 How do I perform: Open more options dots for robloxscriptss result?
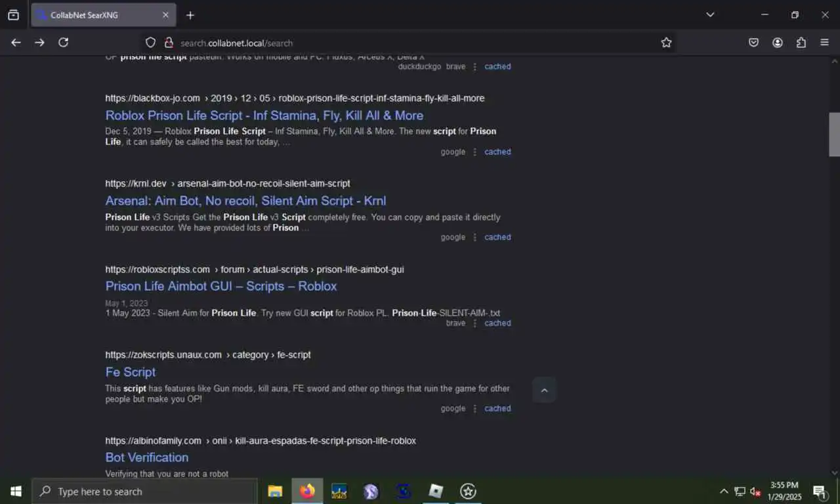tap(474, 323)
